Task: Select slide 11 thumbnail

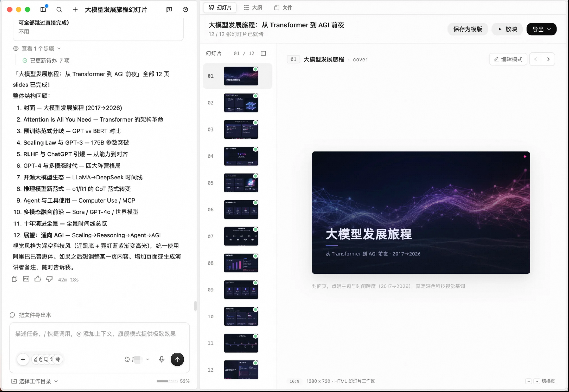Action: point(241,343)
